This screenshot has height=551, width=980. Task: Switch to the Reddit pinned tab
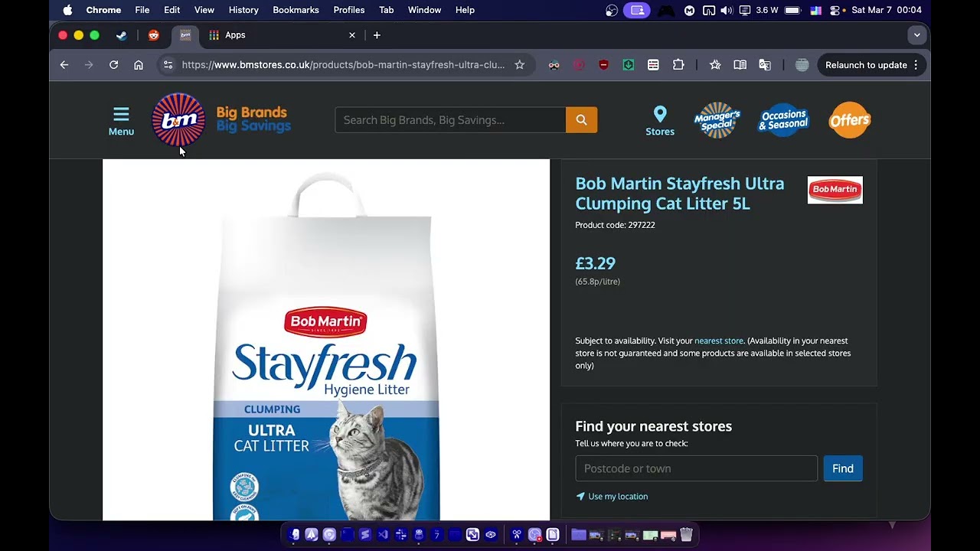click(154, 35)
